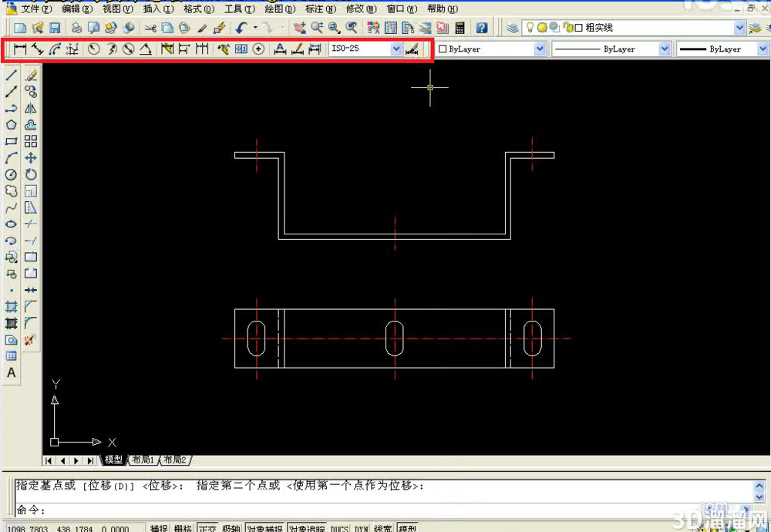Pick the Mirror modify tool
771x532 pixels.
click(31, 108)
